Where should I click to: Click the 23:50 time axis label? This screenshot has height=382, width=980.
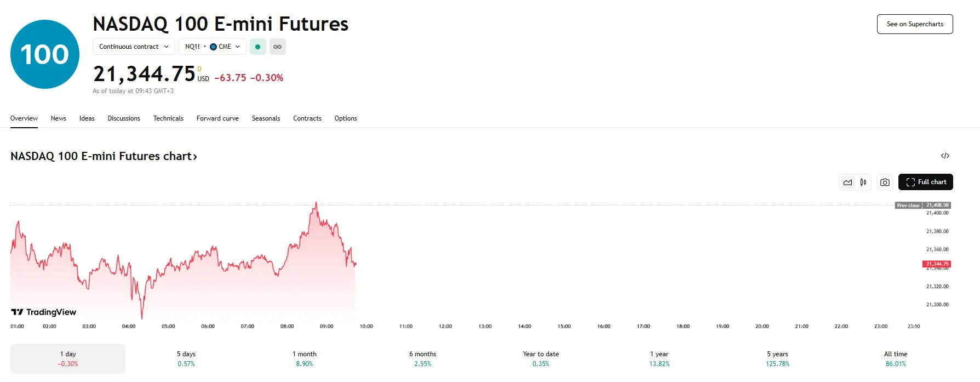[914, 327]
